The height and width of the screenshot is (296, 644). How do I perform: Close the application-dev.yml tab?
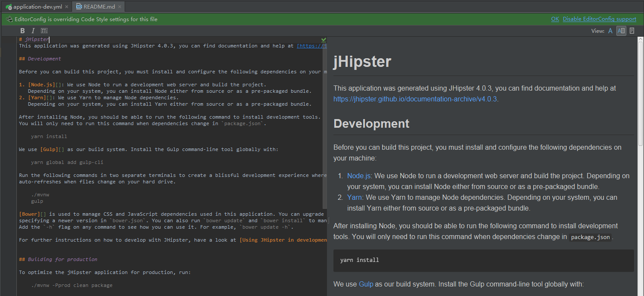[x=66, y=7]
